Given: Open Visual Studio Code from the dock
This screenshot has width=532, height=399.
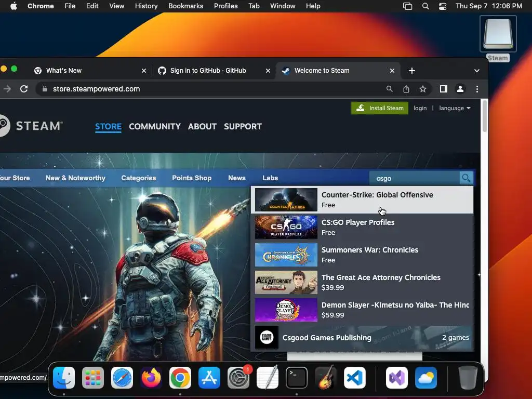Looking at the screenshot, I should 354,378.
